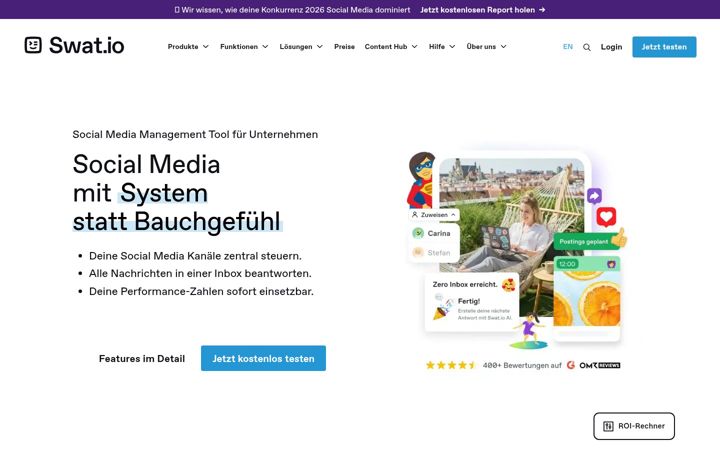
Task: Click the Features im Detail link
Action: click(x=142, y=359)
